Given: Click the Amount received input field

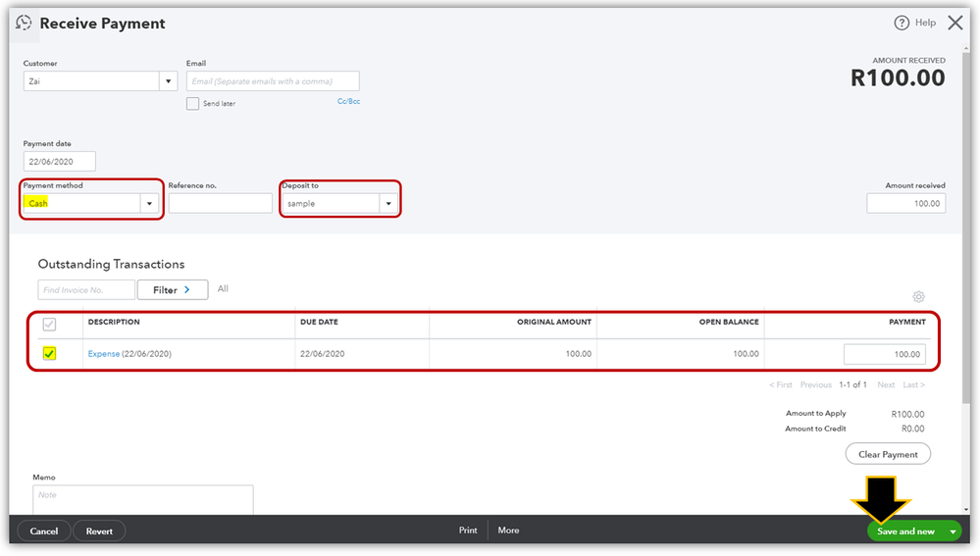Looking at the screenshot, I should (905, 204).
